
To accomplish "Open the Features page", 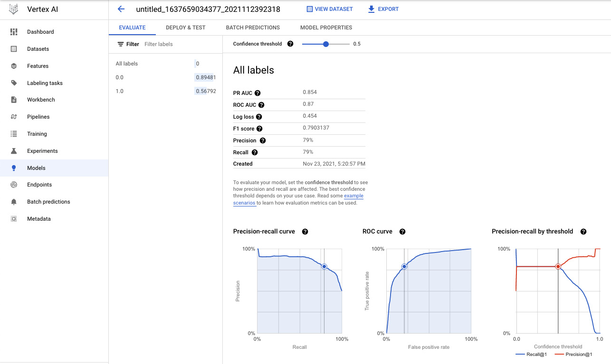I will (38, 66).
